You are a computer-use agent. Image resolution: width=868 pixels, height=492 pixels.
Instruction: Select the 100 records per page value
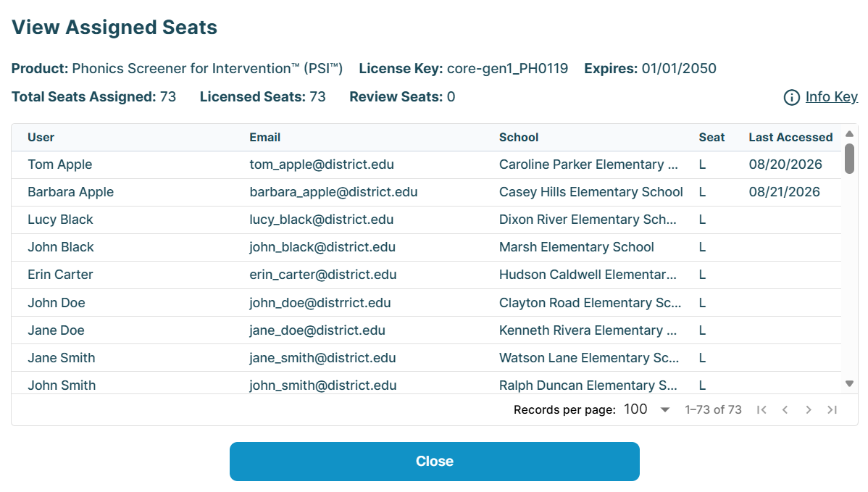coord(635,409)
